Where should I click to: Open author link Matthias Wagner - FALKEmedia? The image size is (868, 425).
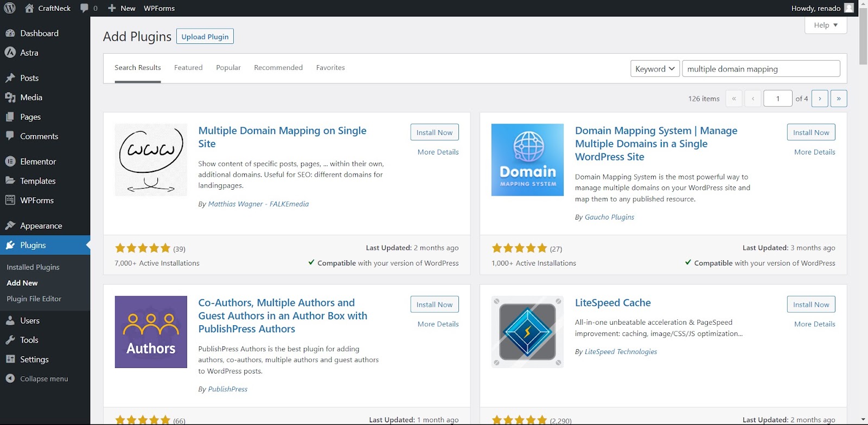click(258, 204)
